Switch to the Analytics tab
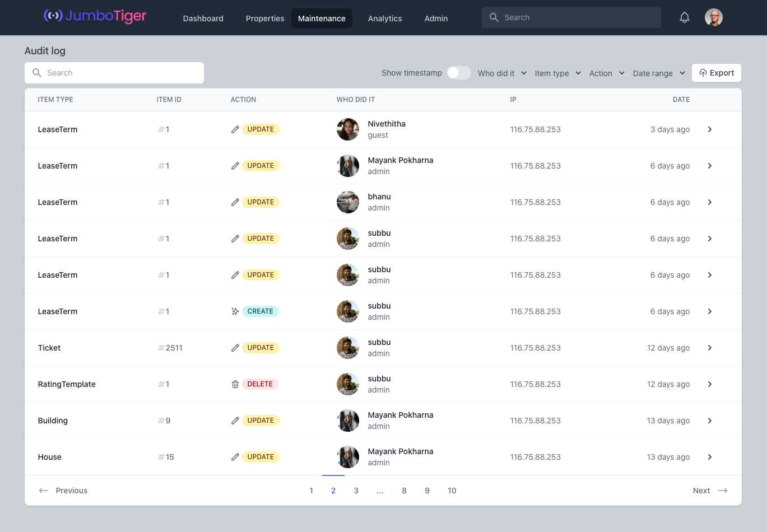Image resolution: width=767 pixels, height=532 pixels. point(385,18)
